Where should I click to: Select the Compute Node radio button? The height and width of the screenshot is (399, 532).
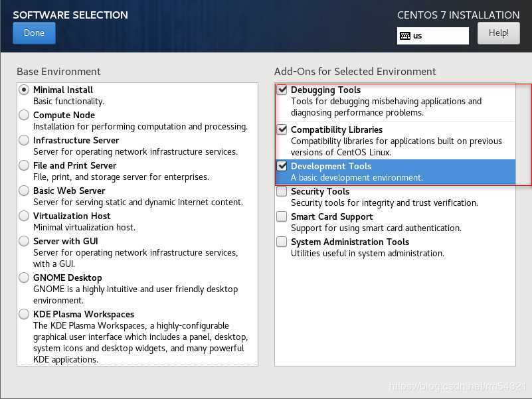click(24, 115)
